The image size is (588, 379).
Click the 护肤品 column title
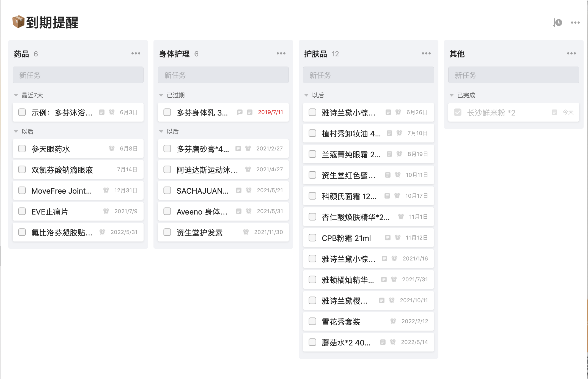coord(316,54)
